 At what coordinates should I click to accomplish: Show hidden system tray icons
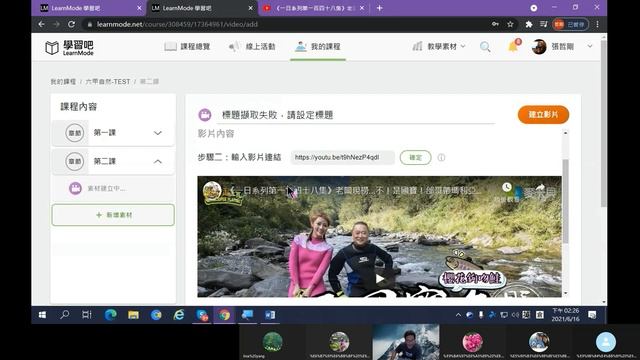click(x=458, y=315)
